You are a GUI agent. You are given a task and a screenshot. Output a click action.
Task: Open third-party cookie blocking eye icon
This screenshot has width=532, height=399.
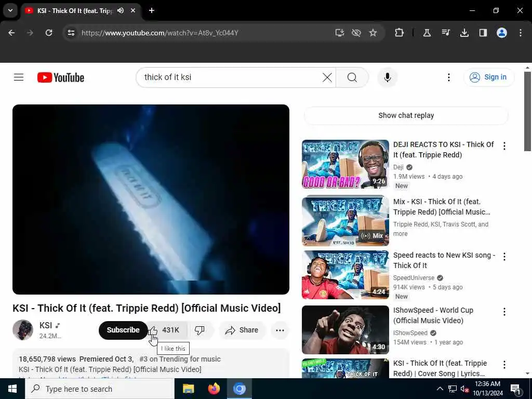[x=356, y=33]
